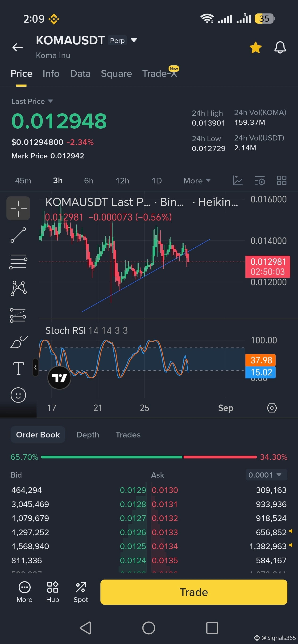Select the 3h timeframe
The image size is (298, 644).
58,181
